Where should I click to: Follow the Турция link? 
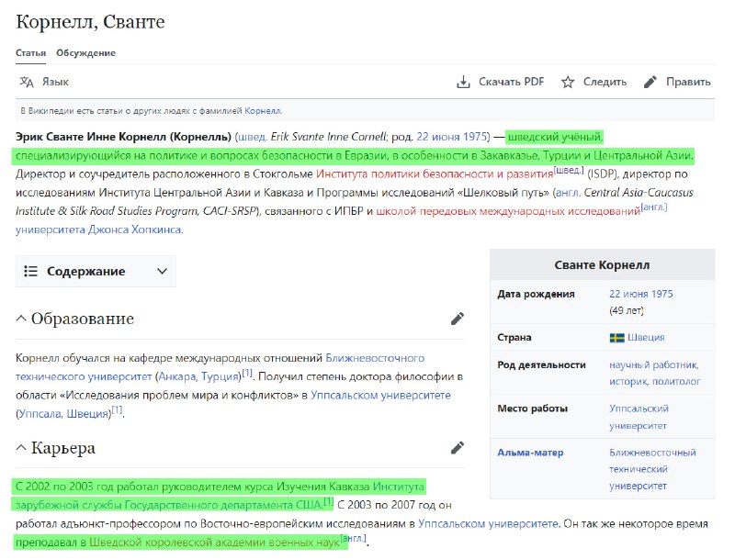point(220,376)
